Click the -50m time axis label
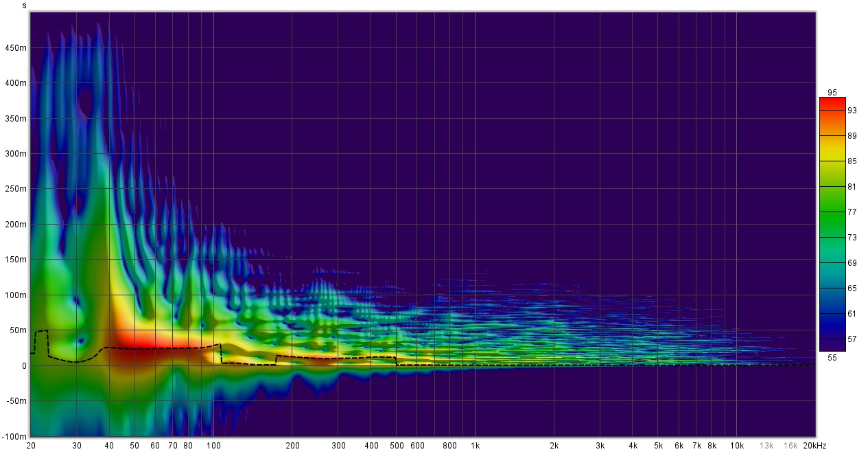The height and width of the screenshot is (454, 868). tap(16, 401)
